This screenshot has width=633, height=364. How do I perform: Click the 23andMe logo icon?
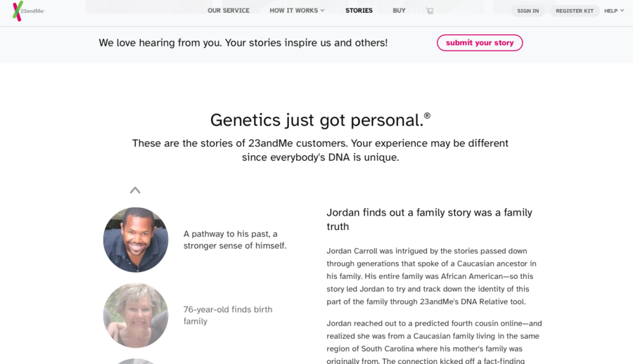click(x=17, y=11)
